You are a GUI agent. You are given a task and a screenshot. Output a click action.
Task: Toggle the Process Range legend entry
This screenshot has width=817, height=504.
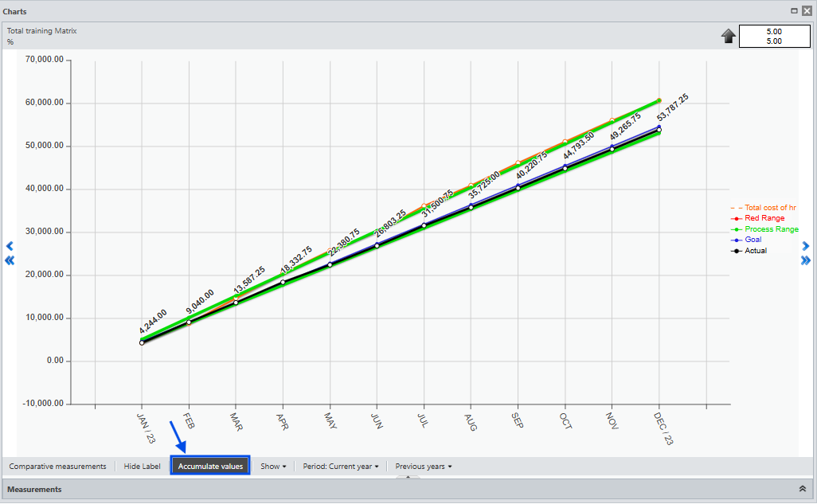[771, 229]
